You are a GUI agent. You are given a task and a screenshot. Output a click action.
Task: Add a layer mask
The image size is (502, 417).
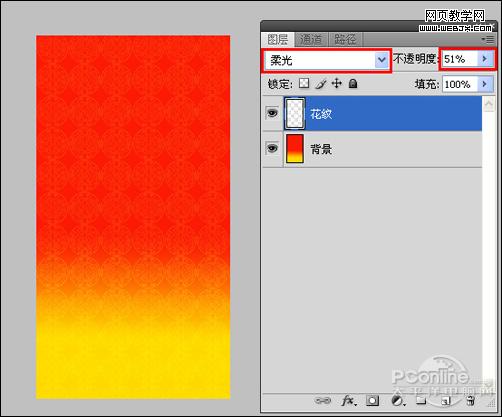click(x=372, y=400)
